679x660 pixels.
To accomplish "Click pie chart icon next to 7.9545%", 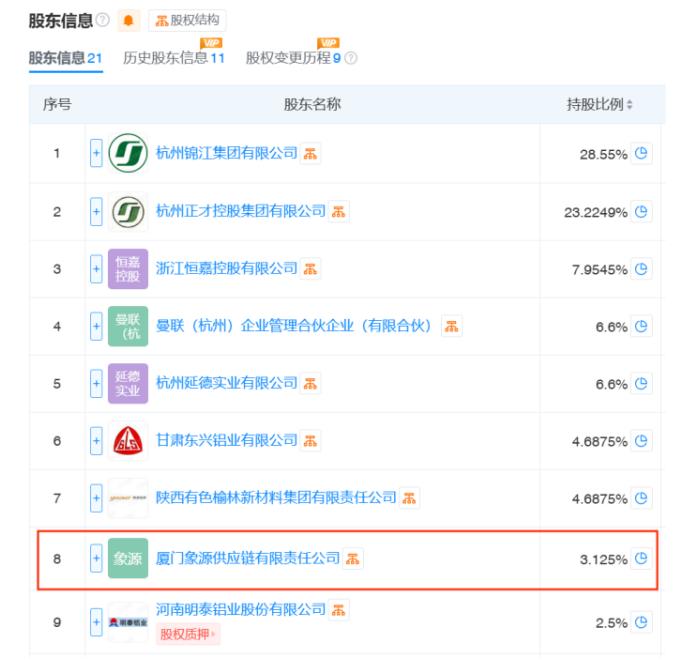I will pos(642,269).
